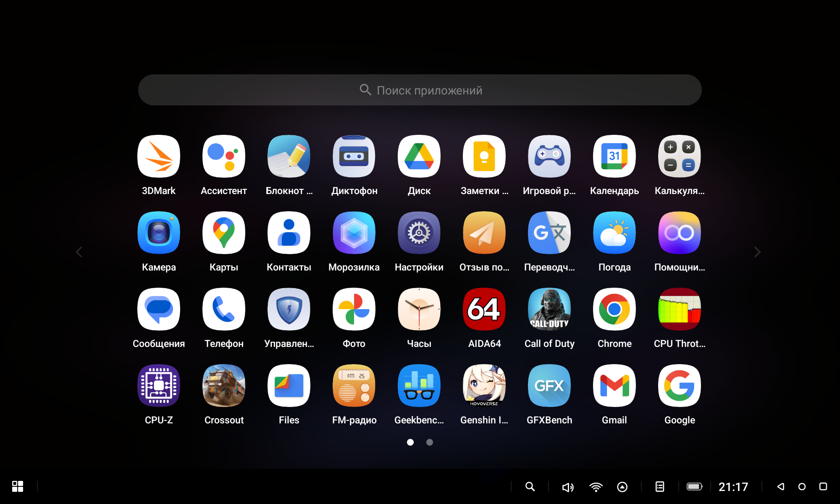Open Gmail

[x=614, y=386]
